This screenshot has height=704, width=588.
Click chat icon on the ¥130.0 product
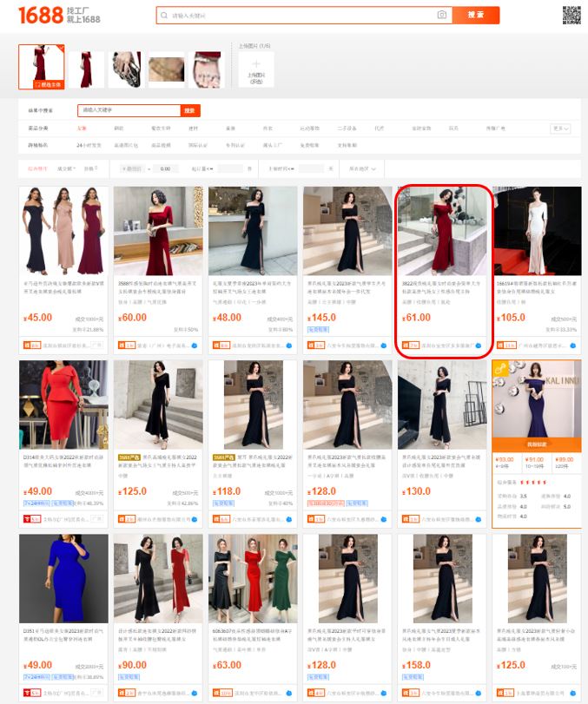click(479, 519)
